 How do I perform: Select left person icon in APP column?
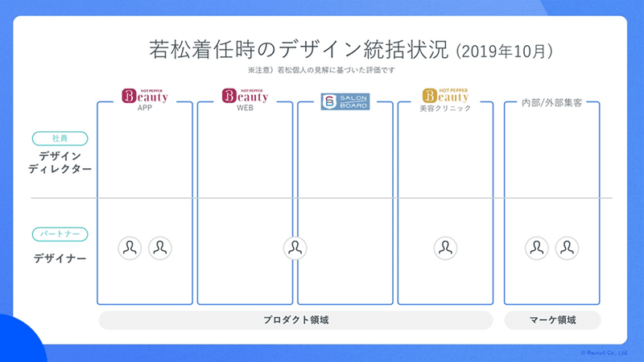point(130,248)
